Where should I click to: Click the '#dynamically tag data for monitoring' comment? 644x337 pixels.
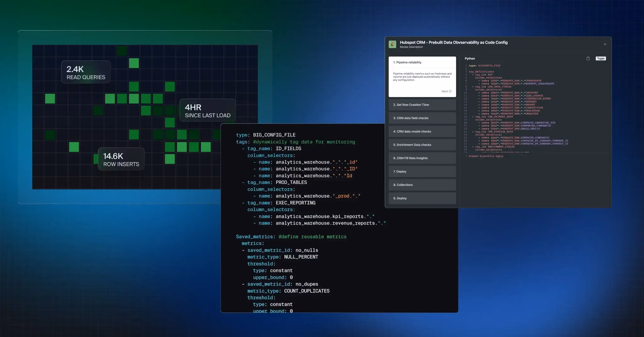click(304, 142)
